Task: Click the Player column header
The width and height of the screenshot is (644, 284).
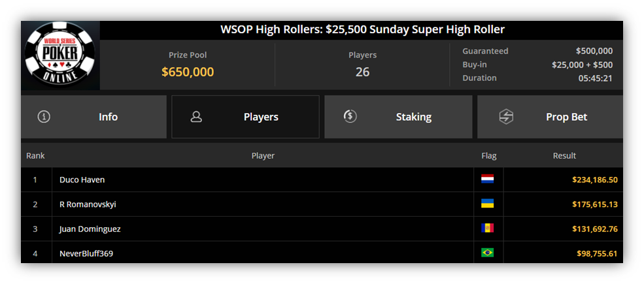Action: (x=263, y=156)
